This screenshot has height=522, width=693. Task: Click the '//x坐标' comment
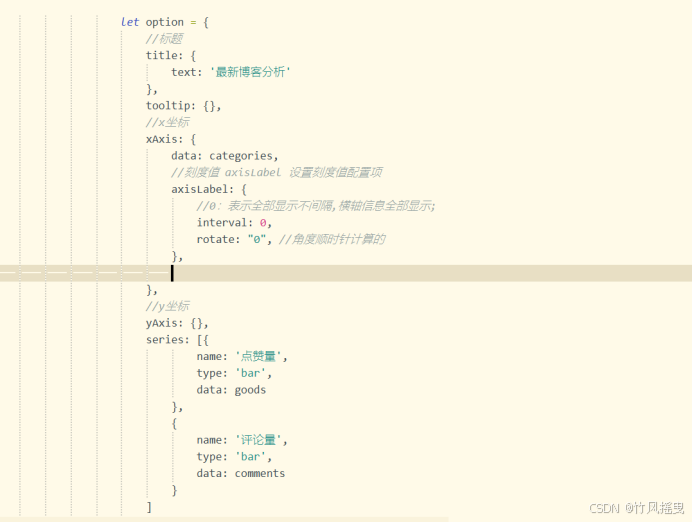tap(168, 122)
